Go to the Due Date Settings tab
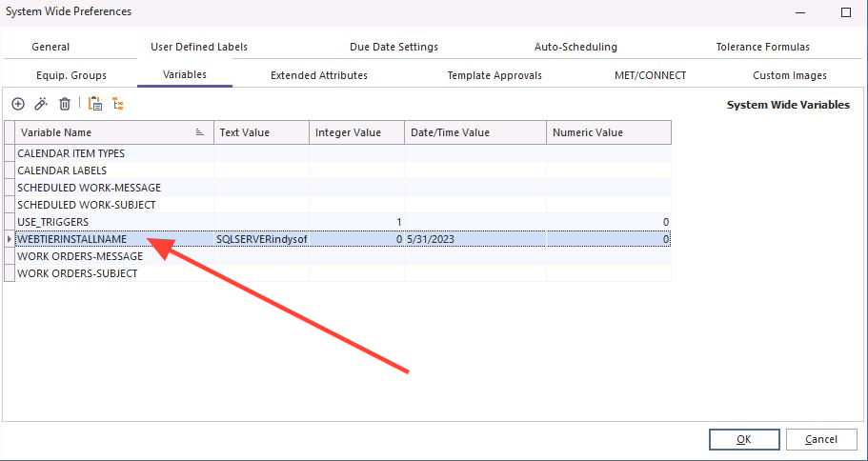868x461 pixels. coord(394,47)
